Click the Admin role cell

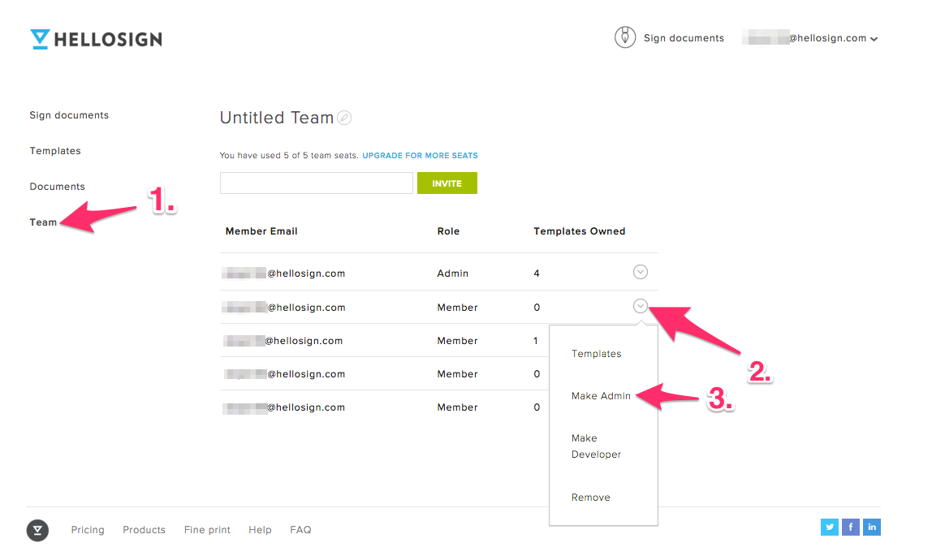453,274
